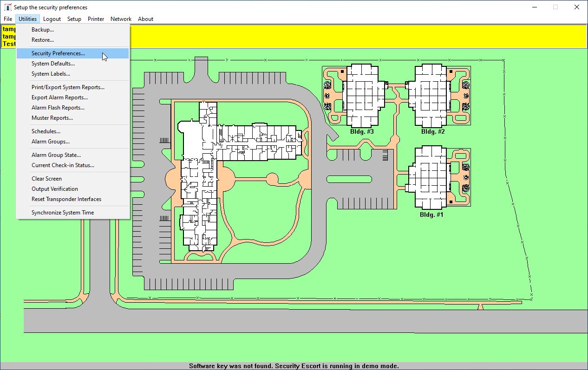Open the Network menu
This screenshot has width=588, height=370.
coord(121,19)
